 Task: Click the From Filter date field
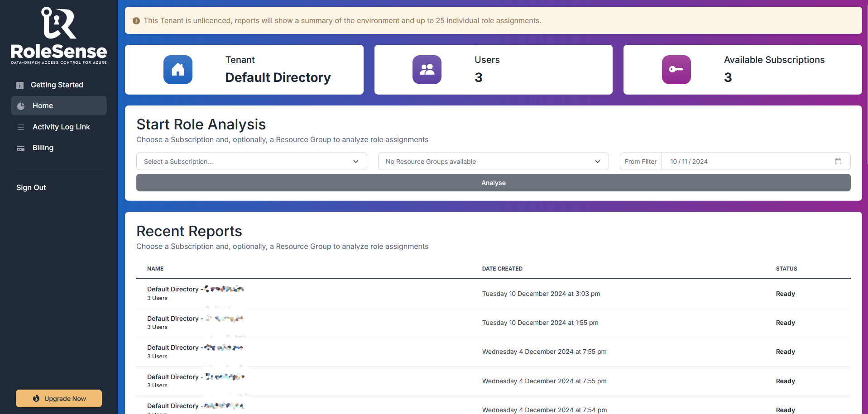tap(756, 162)
